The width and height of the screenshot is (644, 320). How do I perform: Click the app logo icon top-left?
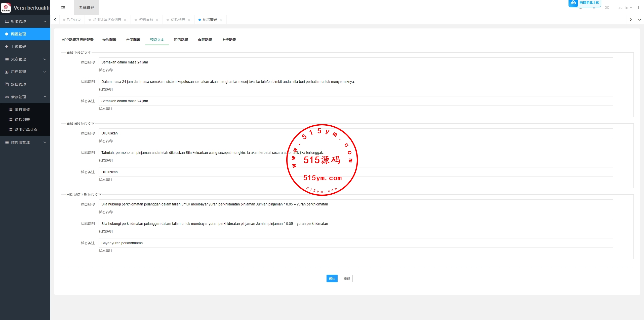(6, 8)
